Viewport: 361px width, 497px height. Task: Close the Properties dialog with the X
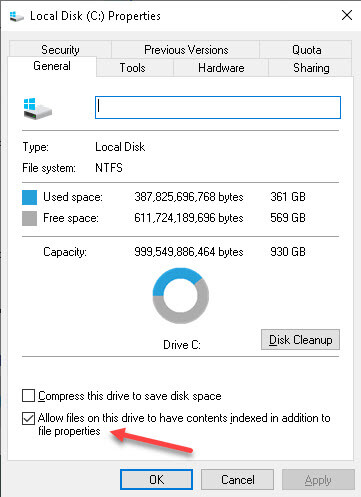pos(347,15)
